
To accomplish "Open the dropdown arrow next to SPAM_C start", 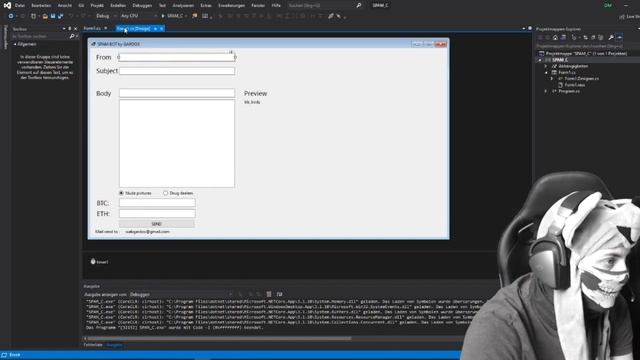I will pyautogui.click(x=186, y=16).
